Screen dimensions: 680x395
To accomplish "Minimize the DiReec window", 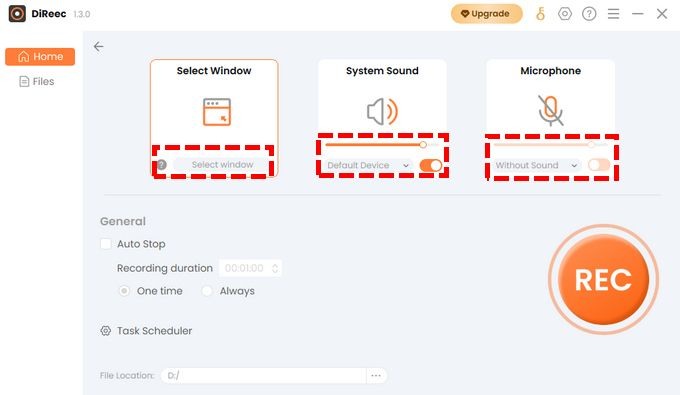I will [638, 14].
